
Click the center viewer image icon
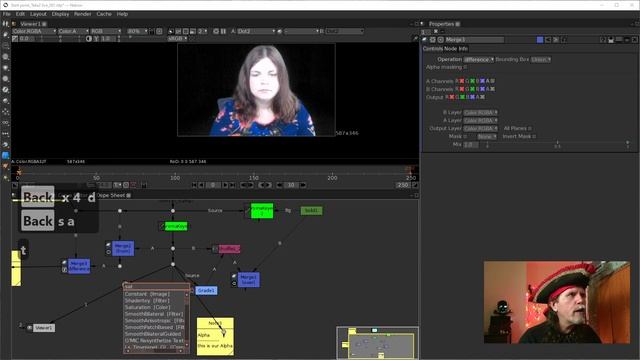(159, 31)
